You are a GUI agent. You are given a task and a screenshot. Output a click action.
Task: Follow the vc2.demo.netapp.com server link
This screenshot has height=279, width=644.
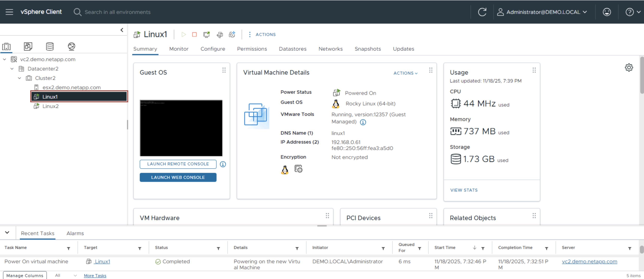[589, 262]
